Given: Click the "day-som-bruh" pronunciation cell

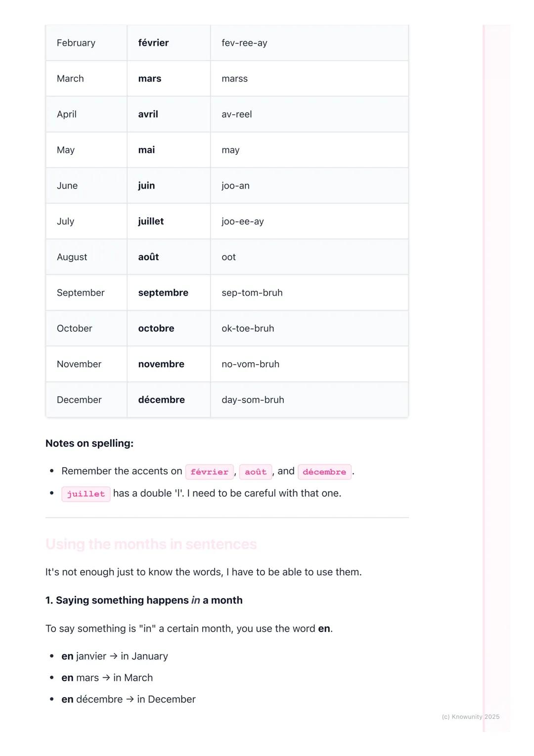Looking at the screenshot, I should (253, 400).
